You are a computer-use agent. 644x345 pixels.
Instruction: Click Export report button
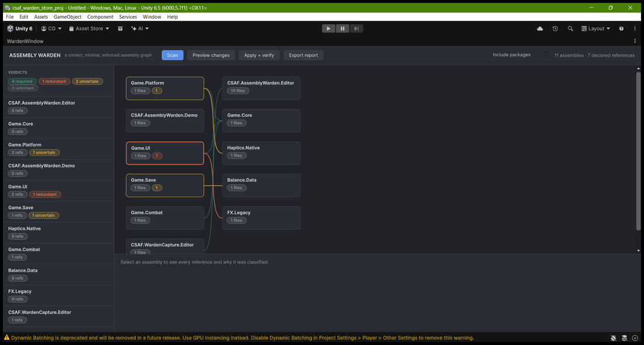(303, 55)
